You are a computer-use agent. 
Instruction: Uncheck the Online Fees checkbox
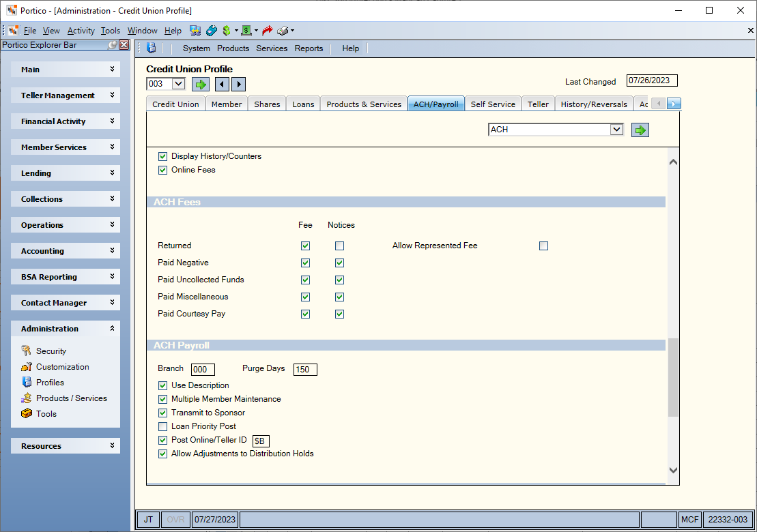coord(162,170)
